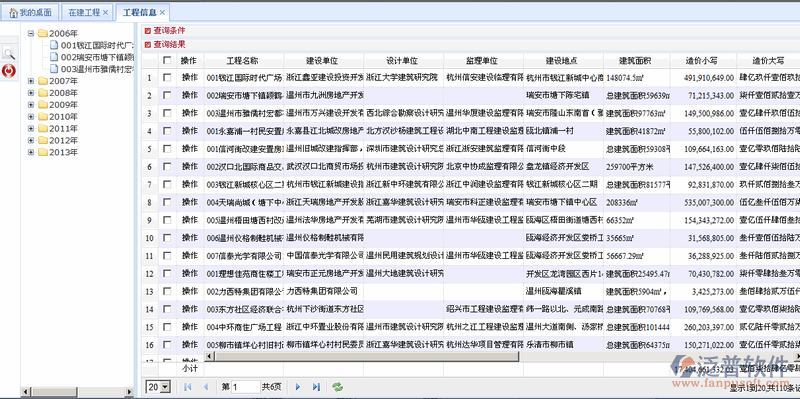Go to previous page arrow
The image size is (800, 399).
pyautogui.click(x=206, y=387)
